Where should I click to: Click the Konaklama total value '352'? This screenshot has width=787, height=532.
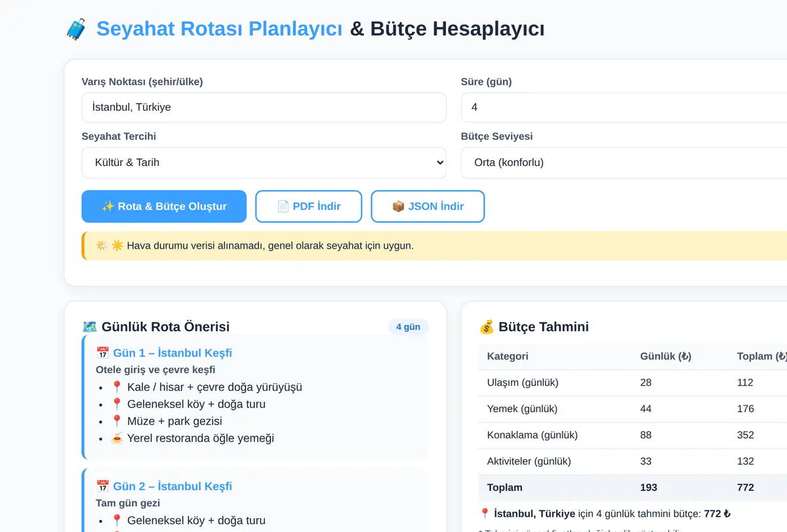746,435
